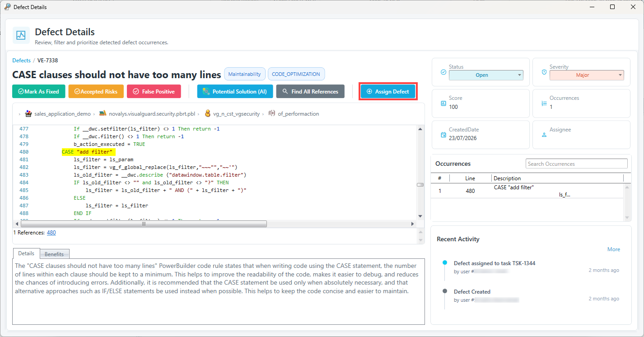Click the code viewer horizontal scrollbar thumb

(144, 224)
